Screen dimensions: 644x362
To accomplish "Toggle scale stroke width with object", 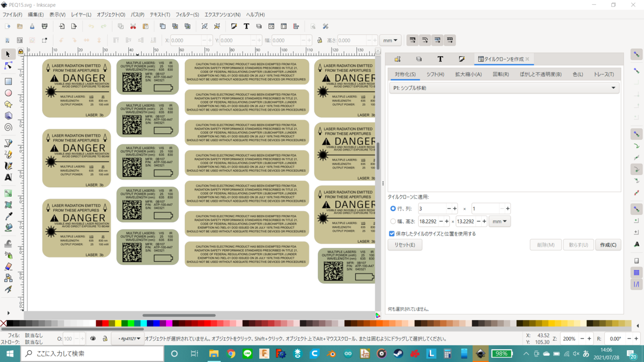I will click(x=413, y=40).
